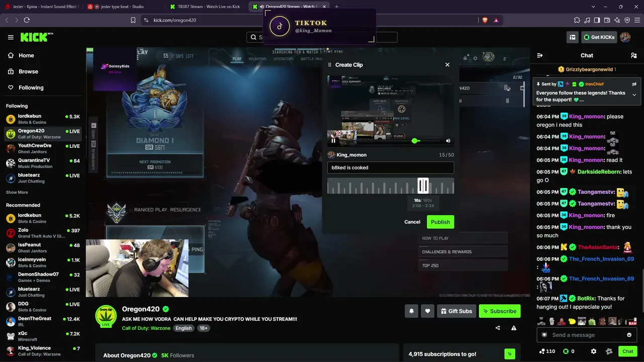
Task: Open the browser extensions puzzle icon
Action: (577, 20)
